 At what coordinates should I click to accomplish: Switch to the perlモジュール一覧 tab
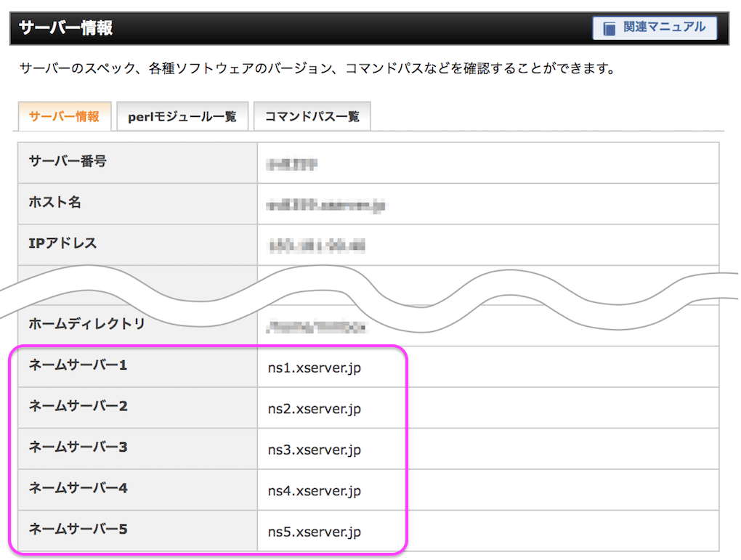pyautogui.click(x=182, y=116)
